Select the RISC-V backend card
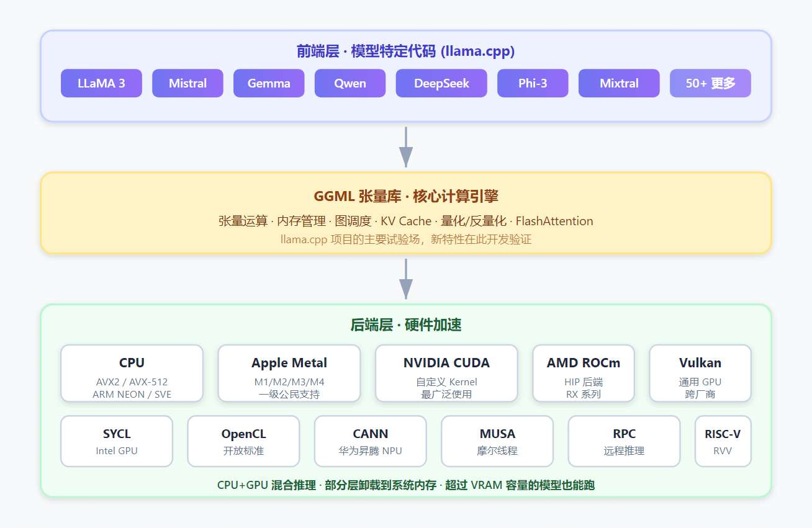The width and height of the screenshot is (812, 528). pyautogui.click(x=723, y=441)
